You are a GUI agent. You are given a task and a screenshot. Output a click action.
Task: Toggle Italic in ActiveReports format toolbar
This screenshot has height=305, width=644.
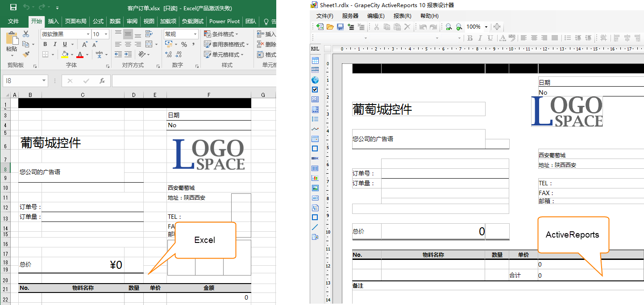click(480, 38)
